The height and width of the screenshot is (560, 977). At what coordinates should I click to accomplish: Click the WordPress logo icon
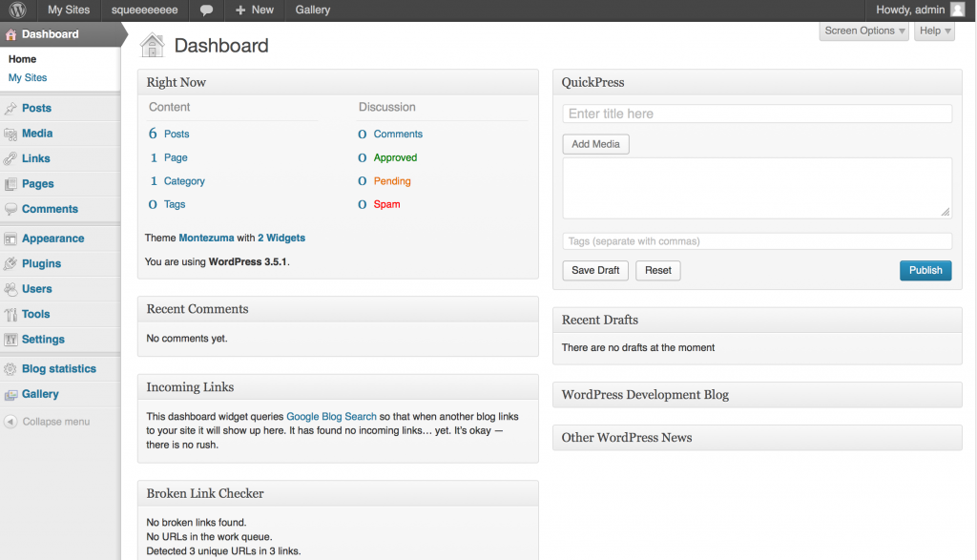click(17, 10)
